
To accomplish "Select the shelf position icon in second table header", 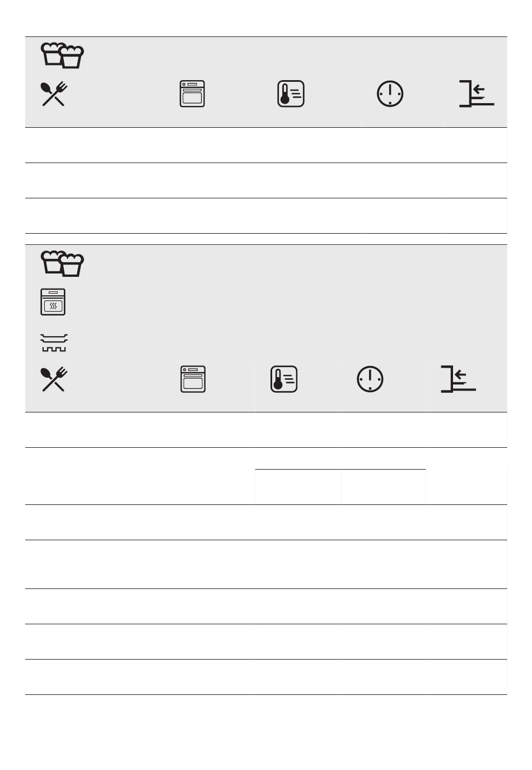I will coord(458,379).
